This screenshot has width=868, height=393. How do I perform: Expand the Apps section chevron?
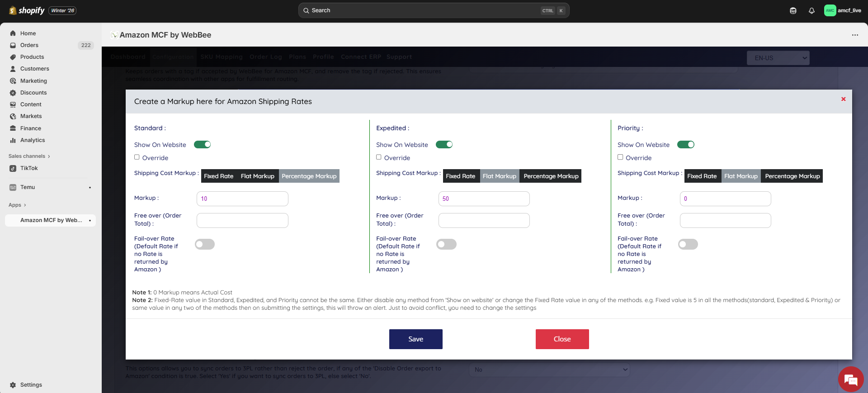click(24, 205)
